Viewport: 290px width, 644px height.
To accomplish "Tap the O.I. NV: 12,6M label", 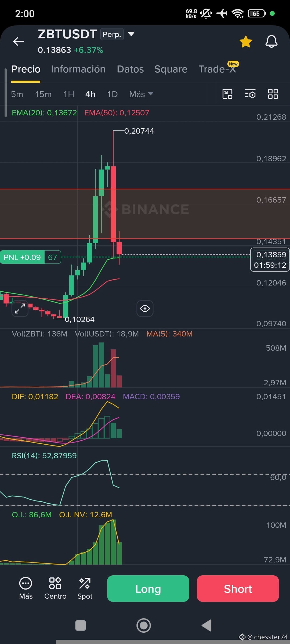I will [86, 515].
